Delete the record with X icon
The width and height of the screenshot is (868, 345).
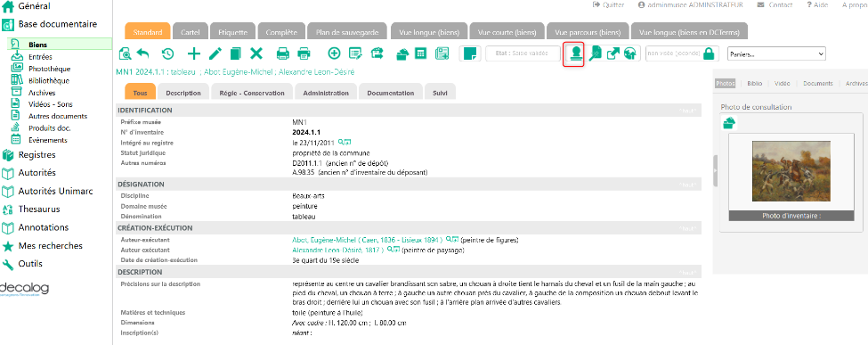[256, 53]
